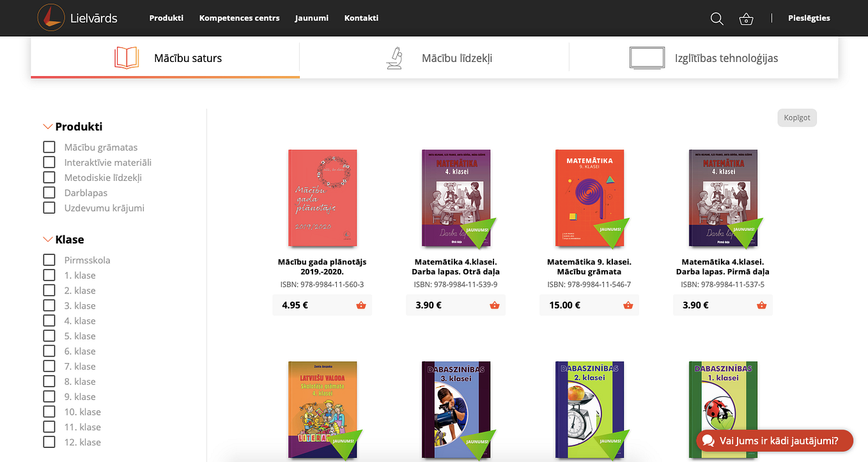Click the Lielvārds logo

tap(77, 18)
